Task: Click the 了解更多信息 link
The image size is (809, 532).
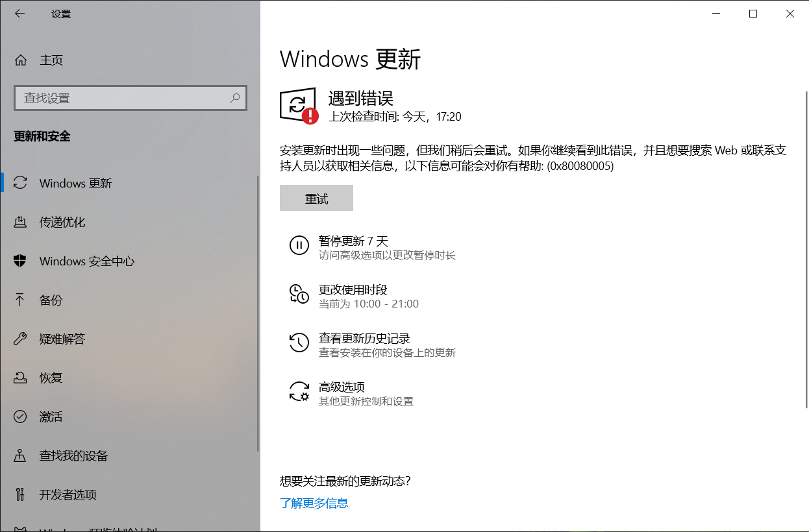Action: 314,503
